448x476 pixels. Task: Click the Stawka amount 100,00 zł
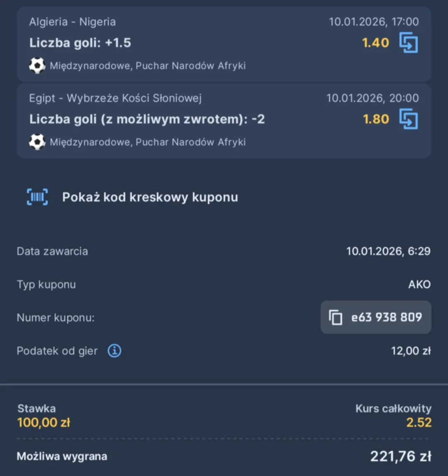click(x=44, y=423)
